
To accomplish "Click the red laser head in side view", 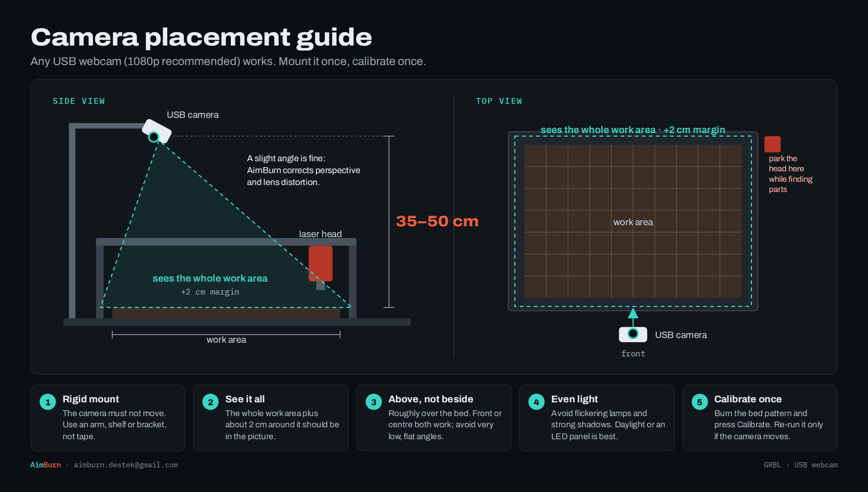I will pos(320,264).
